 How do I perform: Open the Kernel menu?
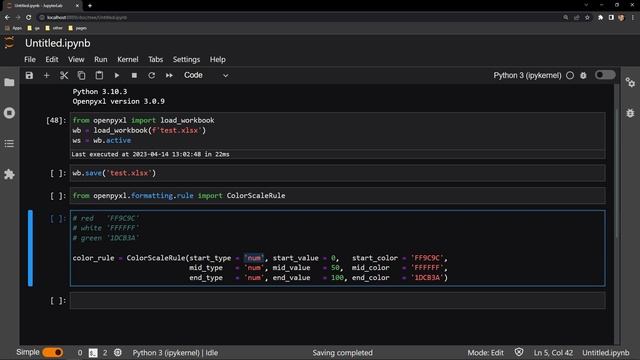pos(128,60)
